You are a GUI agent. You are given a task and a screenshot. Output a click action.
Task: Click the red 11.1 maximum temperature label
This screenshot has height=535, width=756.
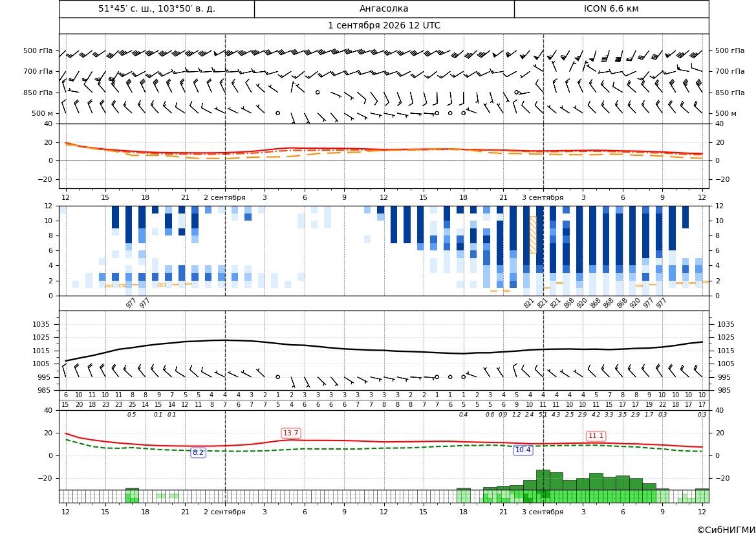point(596,435)
